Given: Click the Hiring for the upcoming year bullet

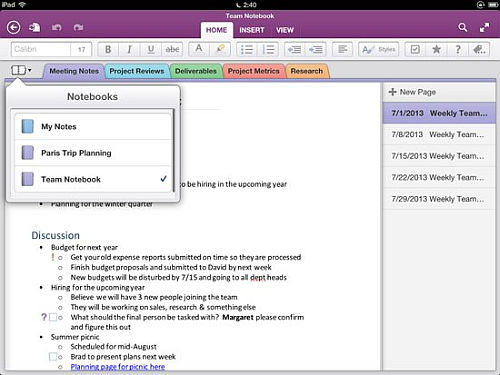Looking at the screenshot, I should click(x=98, y=287).
